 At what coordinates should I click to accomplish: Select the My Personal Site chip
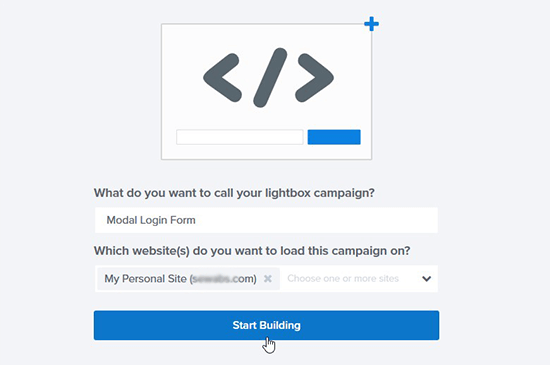[x=180, y=279]
